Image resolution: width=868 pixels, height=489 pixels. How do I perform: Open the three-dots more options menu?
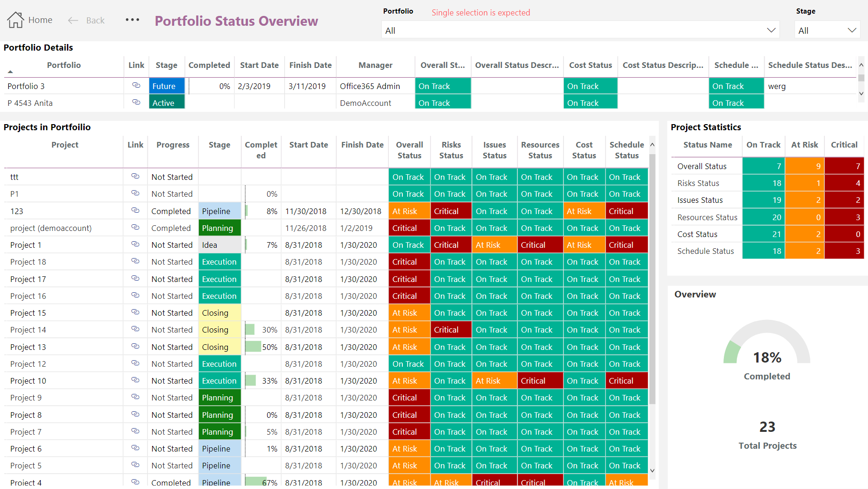(x=132, y=20)
